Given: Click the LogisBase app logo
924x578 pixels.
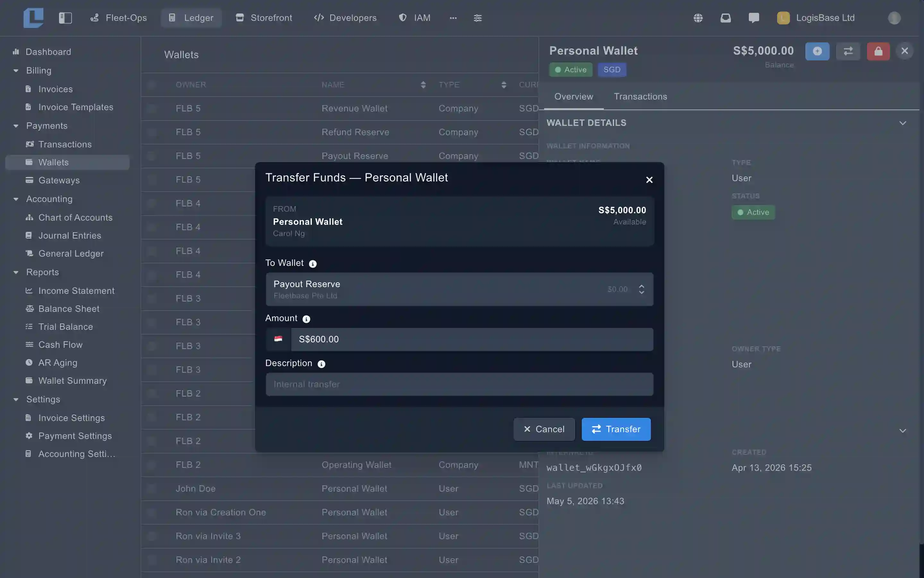Looking at the screenshot, I should coord(34,18).
